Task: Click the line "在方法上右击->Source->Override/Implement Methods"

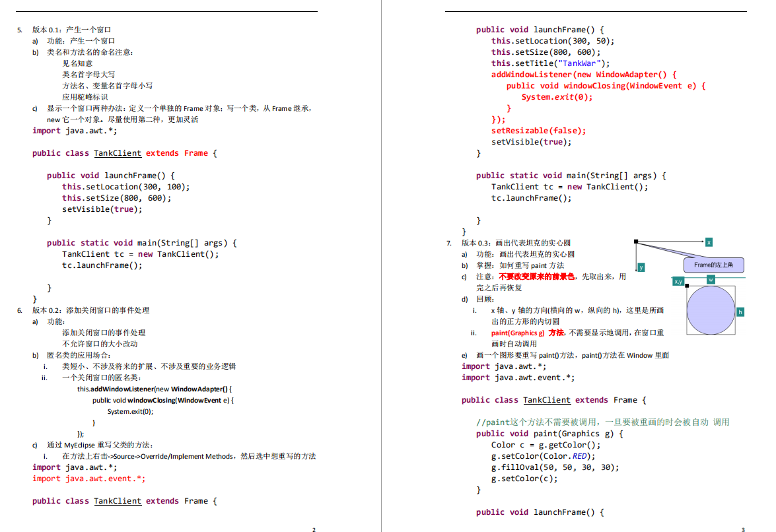Action: (189, 456)
